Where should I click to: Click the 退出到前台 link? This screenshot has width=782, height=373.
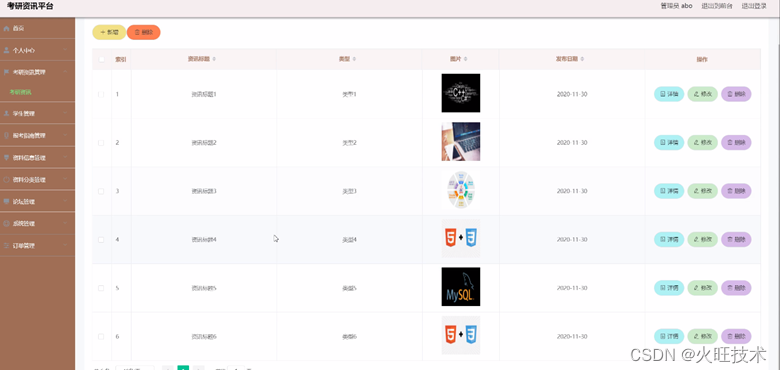click(717, 6)
